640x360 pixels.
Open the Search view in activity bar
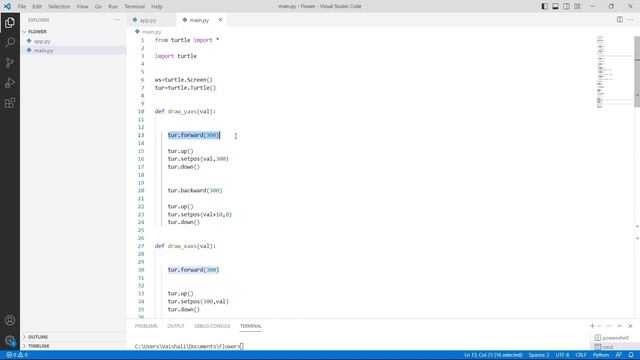10,42
